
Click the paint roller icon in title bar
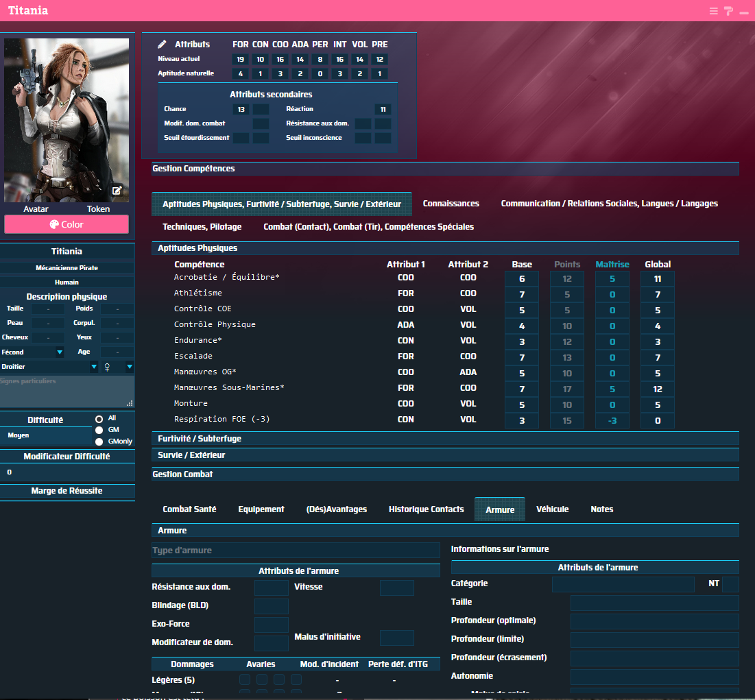pos(728,11)
